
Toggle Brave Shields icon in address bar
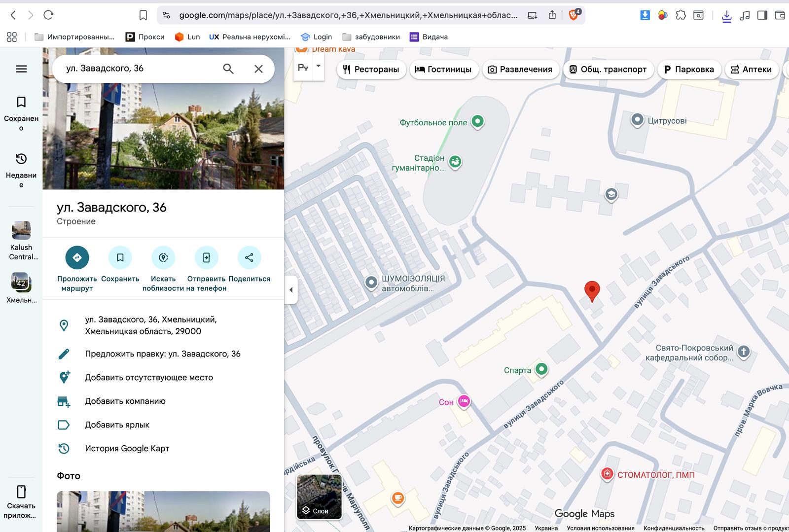(x=574, y=15)
